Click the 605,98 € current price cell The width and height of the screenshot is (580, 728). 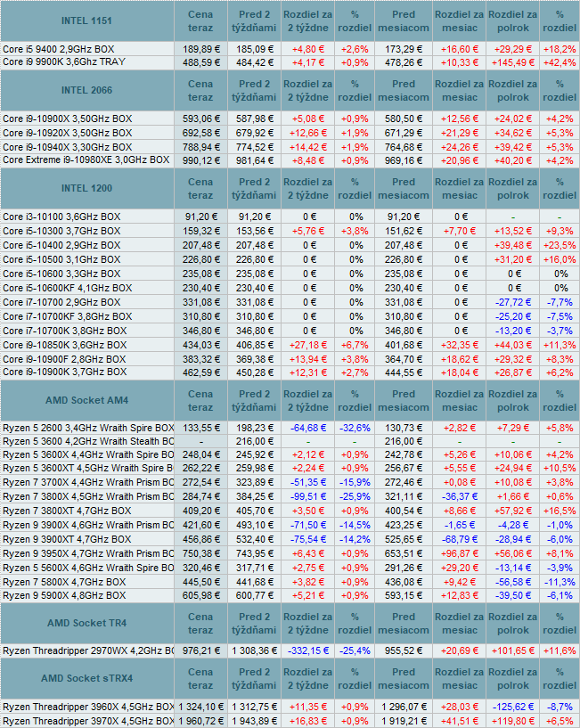click(x=201, y=596)
